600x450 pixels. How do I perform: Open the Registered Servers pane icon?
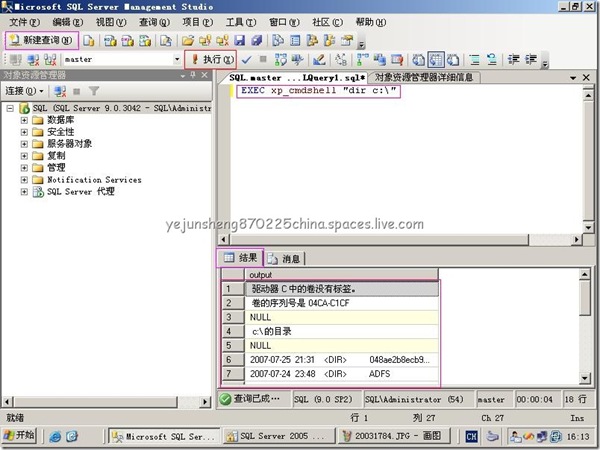point(277,40)
